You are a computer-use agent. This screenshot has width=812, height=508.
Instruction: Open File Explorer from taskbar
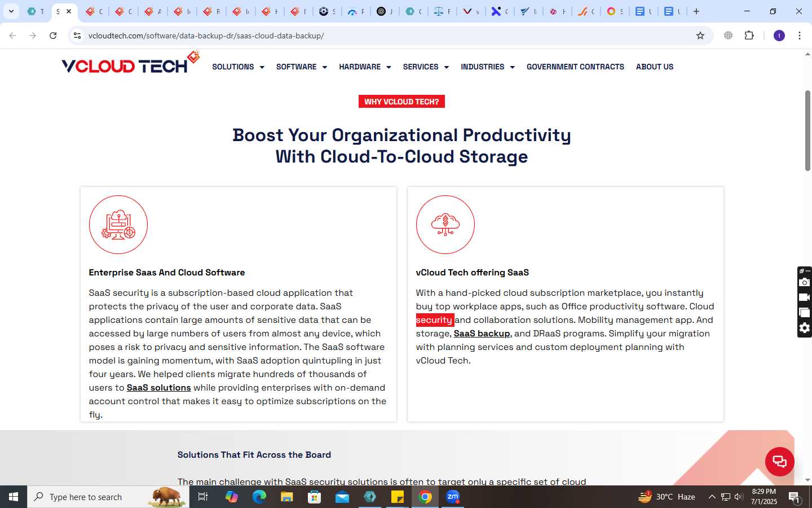pos(287,497)
